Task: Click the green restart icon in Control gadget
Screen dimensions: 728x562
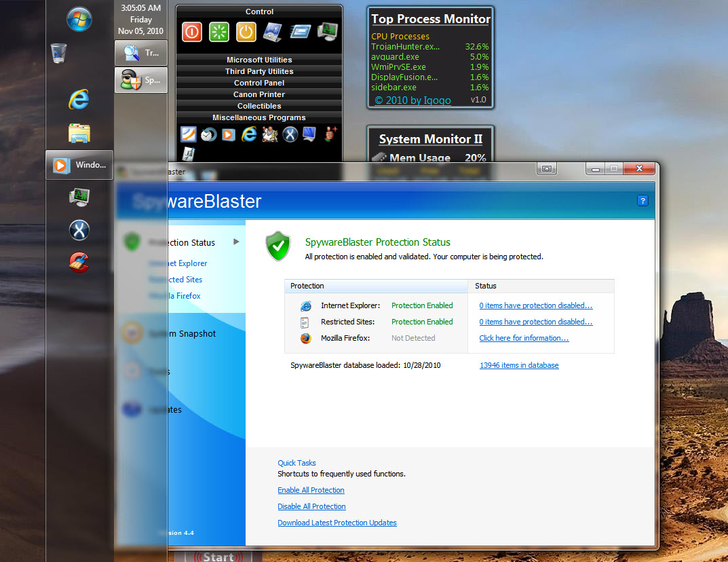Action: pyautogui.click(x=218, y=32)
